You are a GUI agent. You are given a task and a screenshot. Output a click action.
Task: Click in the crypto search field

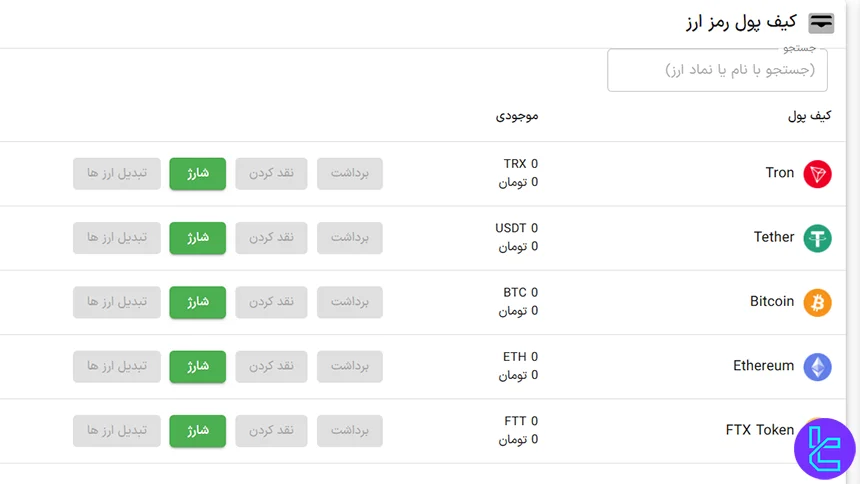(x=717, y=70)
